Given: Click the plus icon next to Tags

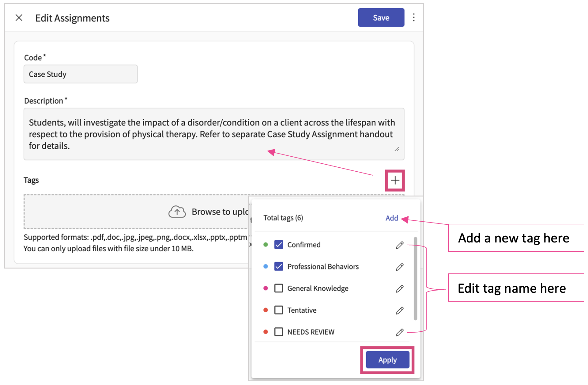Looking at the screenshot, I should [395, 180].
